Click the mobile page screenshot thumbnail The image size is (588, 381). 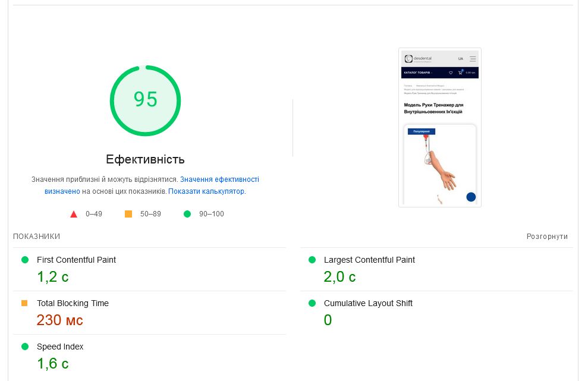tap(440, 128)
